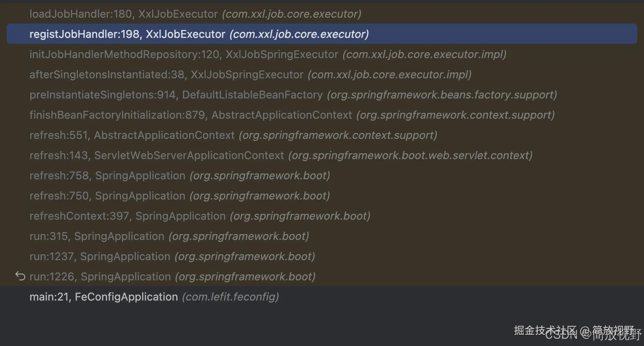Viewport: 644px width, 346px height.
Task: Open the run:315 SpringApplication frame
Action: coord(97,236)
